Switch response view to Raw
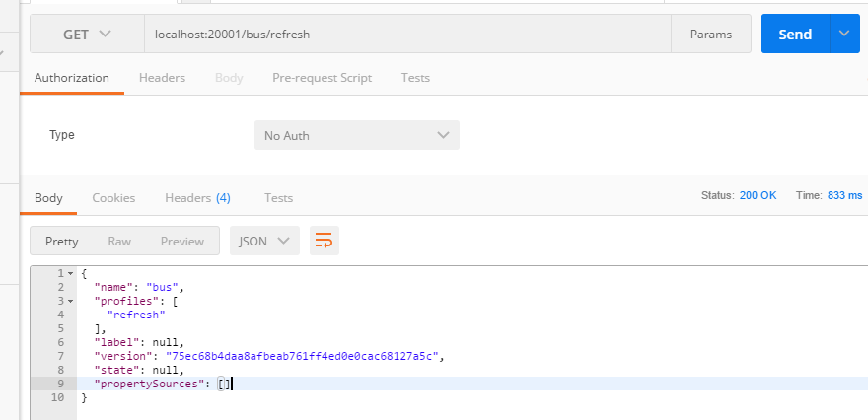Image resolution: width=868 pixels, height=420 pixels. point(119,242)
